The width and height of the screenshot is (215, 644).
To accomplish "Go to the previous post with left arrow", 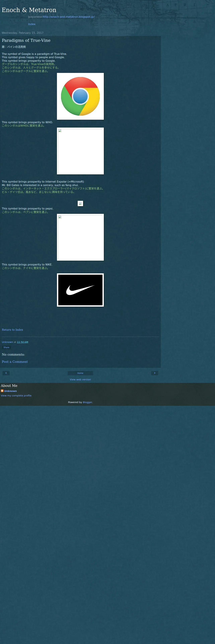I will pos(6,373).
